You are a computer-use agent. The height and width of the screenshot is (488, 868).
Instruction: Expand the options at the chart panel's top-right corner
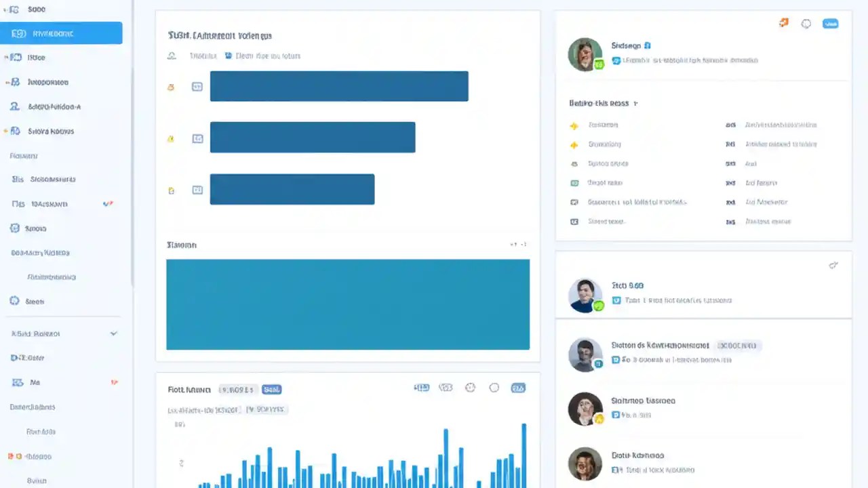[519, 244]
